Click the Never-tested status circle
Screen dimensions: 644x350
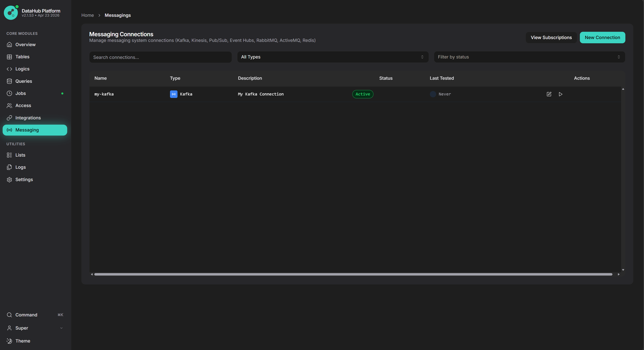pyautogui.click(x=433, y=94)
